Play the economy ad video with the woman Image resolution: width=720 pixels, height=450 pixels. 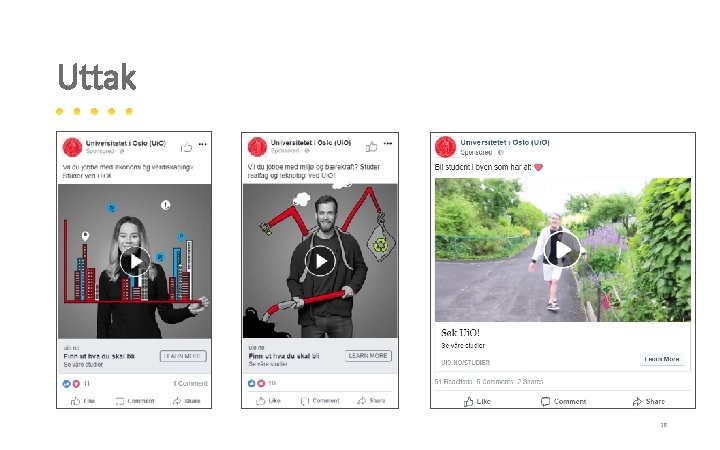[135, 262]
